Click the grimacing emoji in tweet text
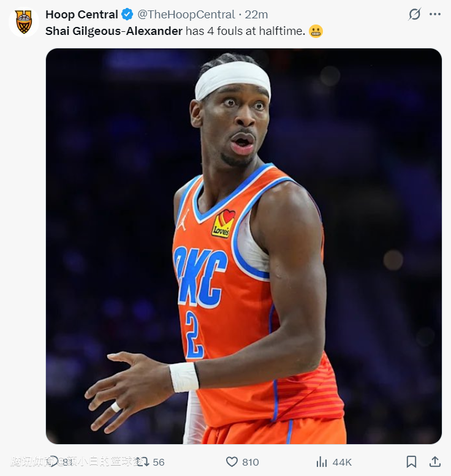451x476 pixels. click(316, 31)
